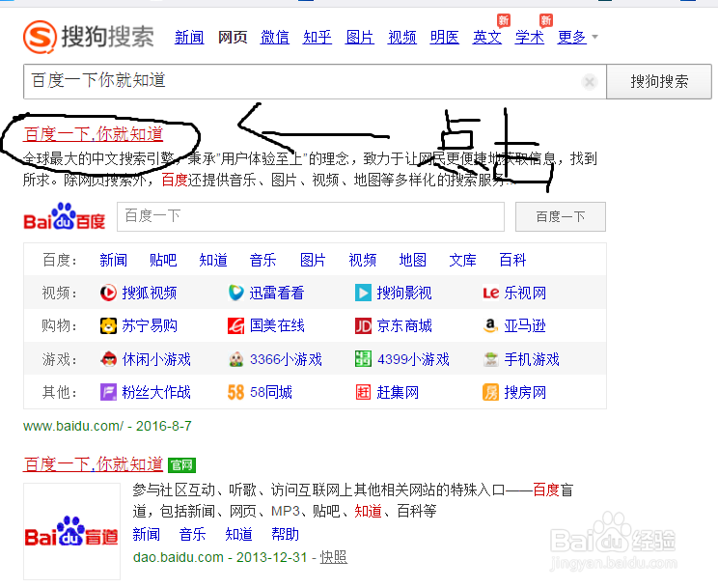The width and height of the screenshot is (718, 588).
Task: Open the 音乐 link under the dao.baidu.com result
Action: click(192, 534)
